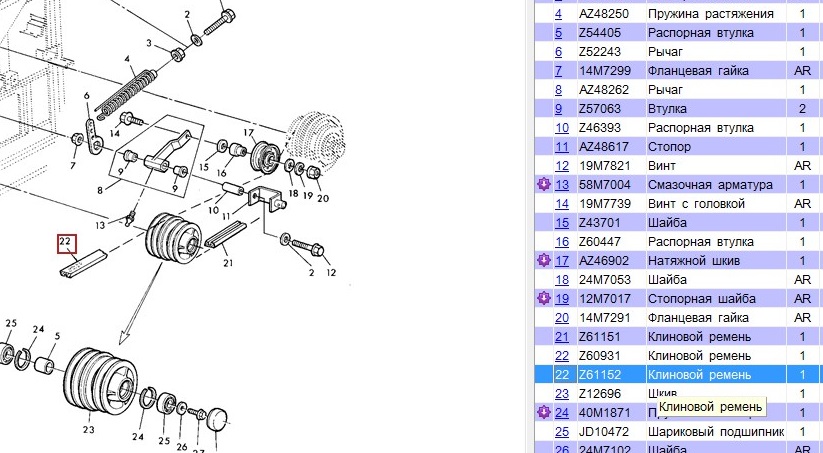The image size is (823, 453).
Task: Open item link 7 for 14M7299
Action: point(558,71)
